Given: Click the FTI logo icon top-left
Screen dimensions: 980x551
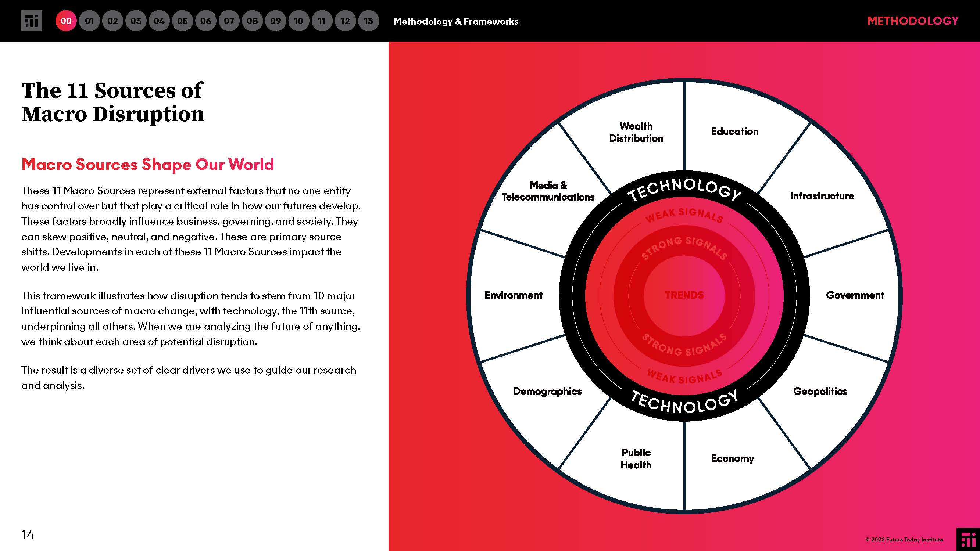Looking at the screenshot, I should [x=32, y=21].
